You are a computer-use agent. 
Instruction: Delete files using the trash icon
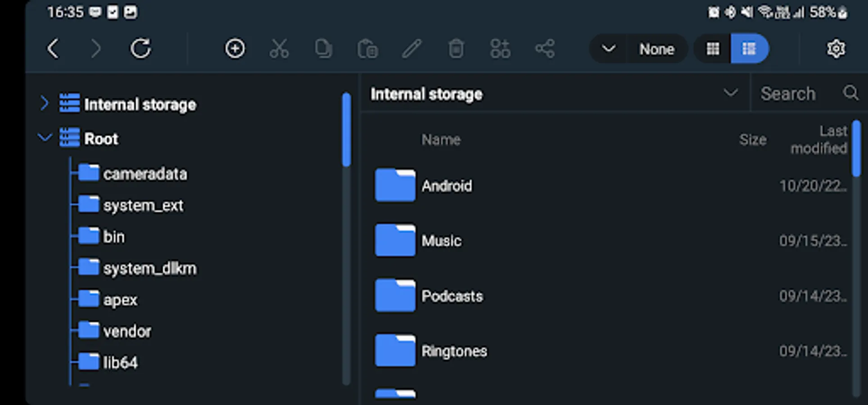[x=456, y=49]
